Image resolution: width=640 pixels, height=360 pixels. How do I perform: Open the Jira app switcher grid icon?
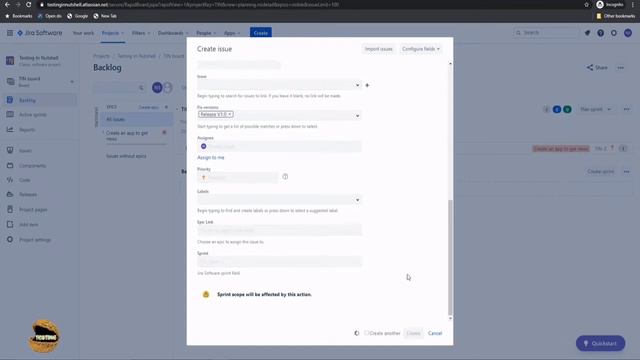tap(10, 33)
